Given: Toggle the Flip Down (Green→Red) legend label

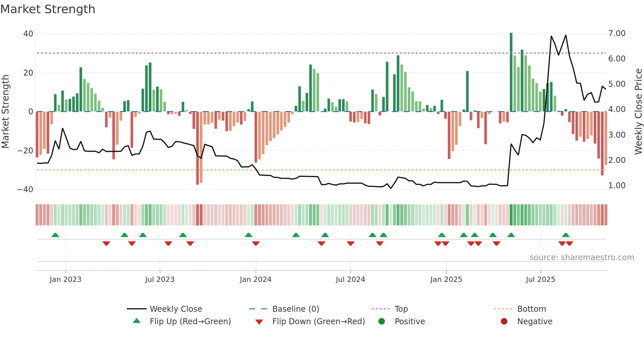Looking at the screenshot, I should (x=318, y=321).
